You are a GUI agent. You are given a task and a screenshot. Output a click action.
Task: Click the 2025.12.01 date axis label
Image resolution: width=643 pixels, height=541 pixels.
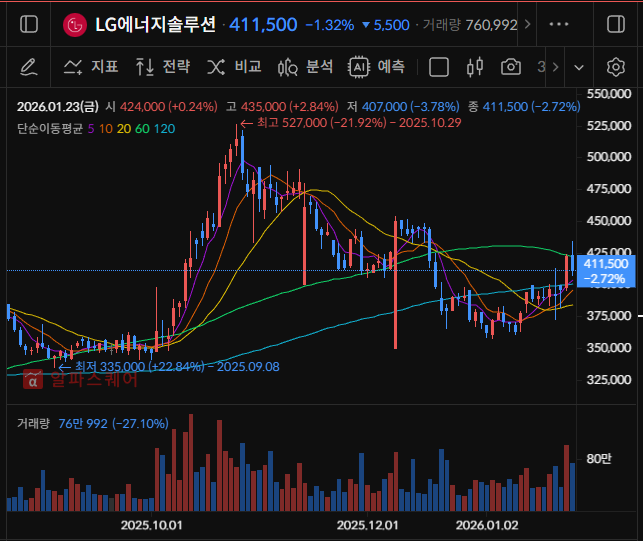pyautogui.click(x=367, y=525)
